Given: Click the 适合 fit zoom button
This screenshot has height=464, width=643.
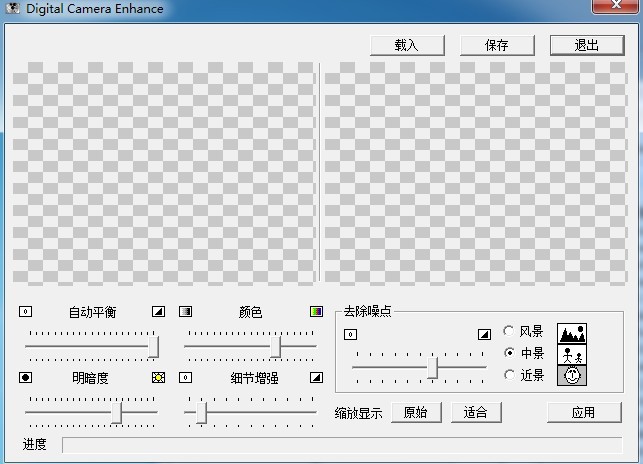Looking at the screenshot, I should coord(475,412).
